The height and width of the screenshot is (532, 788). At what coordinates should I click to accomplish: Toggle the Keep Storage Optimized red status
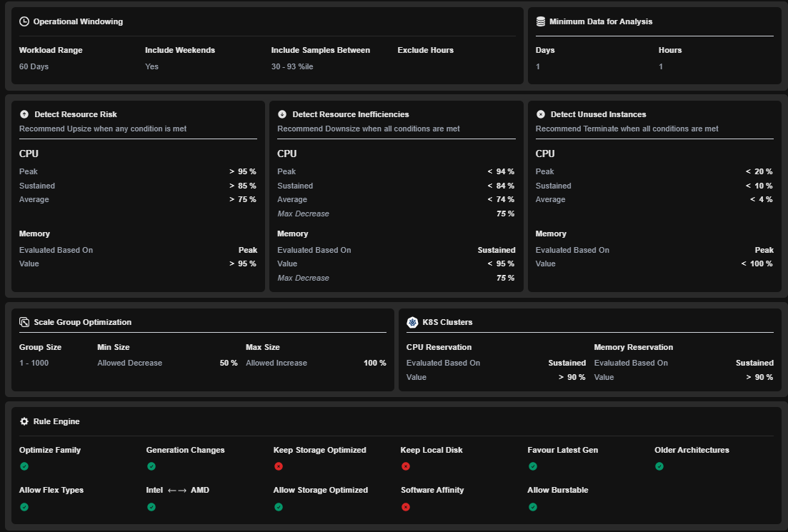coord(279,466)
